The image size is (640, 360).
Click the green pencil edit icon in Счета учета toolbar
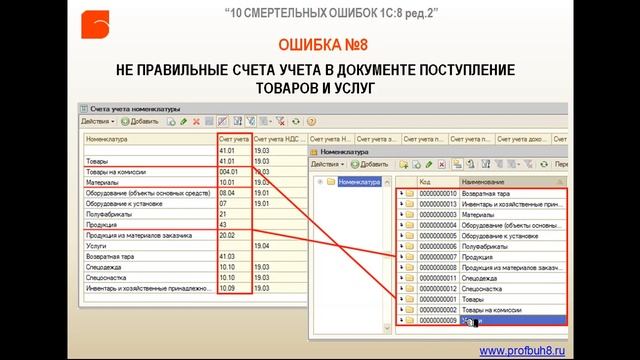tap(184, 121)
